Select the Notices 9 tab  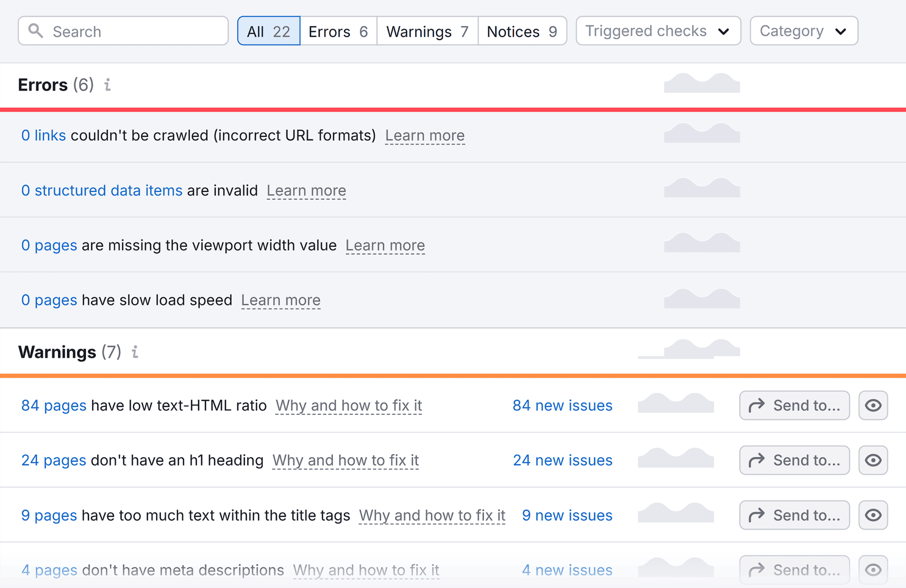tap(522, 31)
